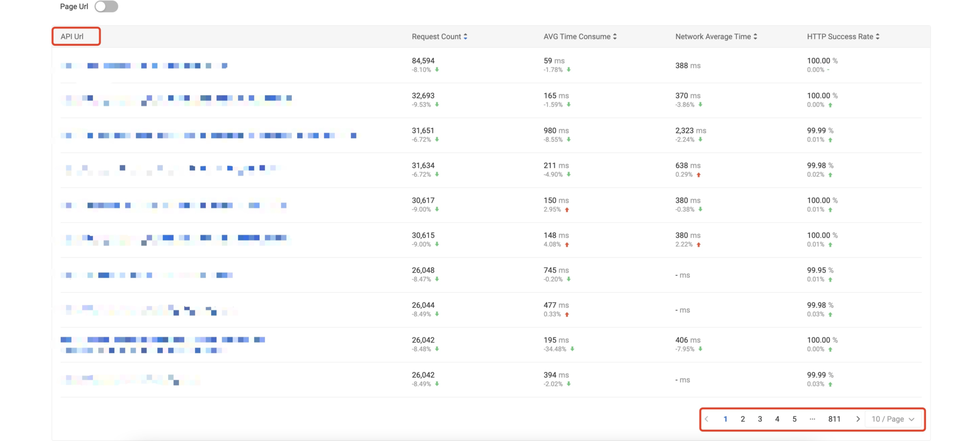This screenshot has height=441, width=980.
Task: Click the API Url column header
Action: tap(72, 37)
